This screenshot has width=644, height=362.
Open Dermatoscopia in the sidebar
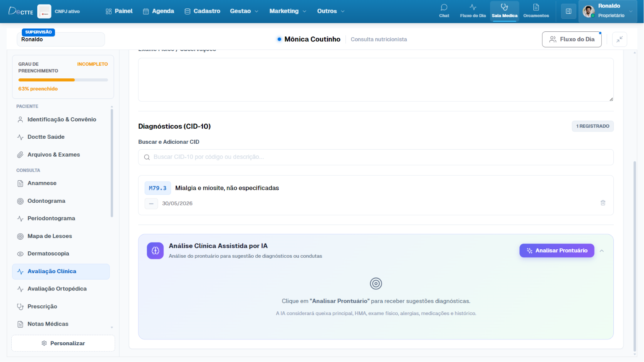click(62, 253)
